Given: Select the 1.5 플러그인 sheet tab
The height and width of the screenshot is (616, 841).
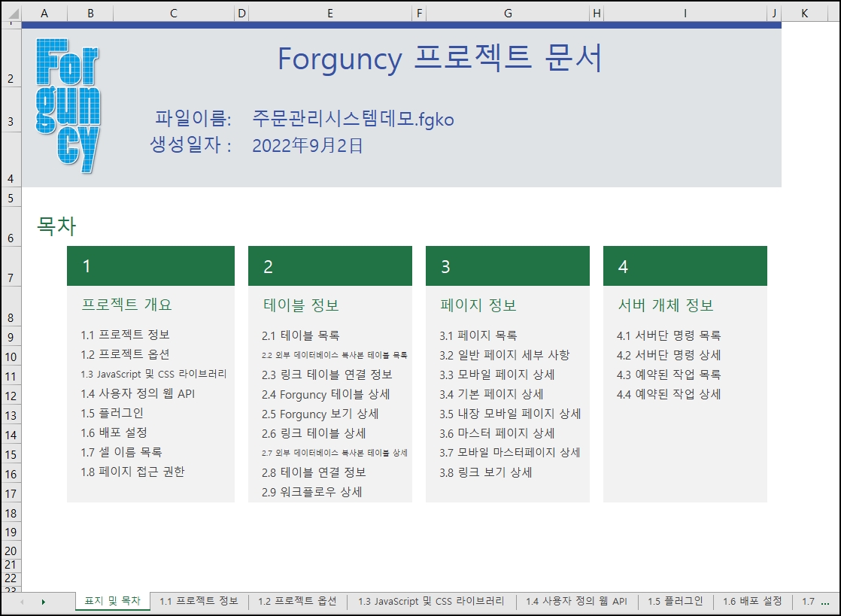Looking at the screenshot, I should (x=675, y=601).
